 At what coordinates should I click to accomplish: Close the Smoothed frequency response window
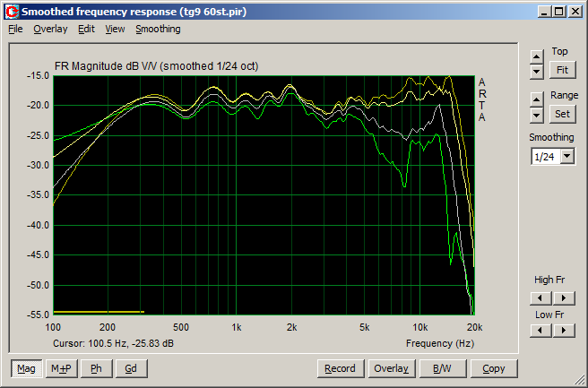(575, 12)
